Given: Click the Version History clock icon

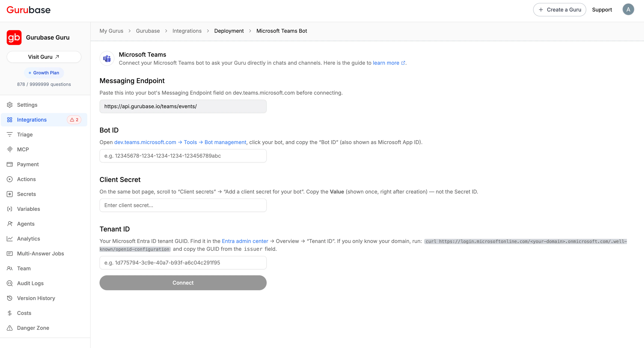Looking at the screenshot, I should pos(10,298).
